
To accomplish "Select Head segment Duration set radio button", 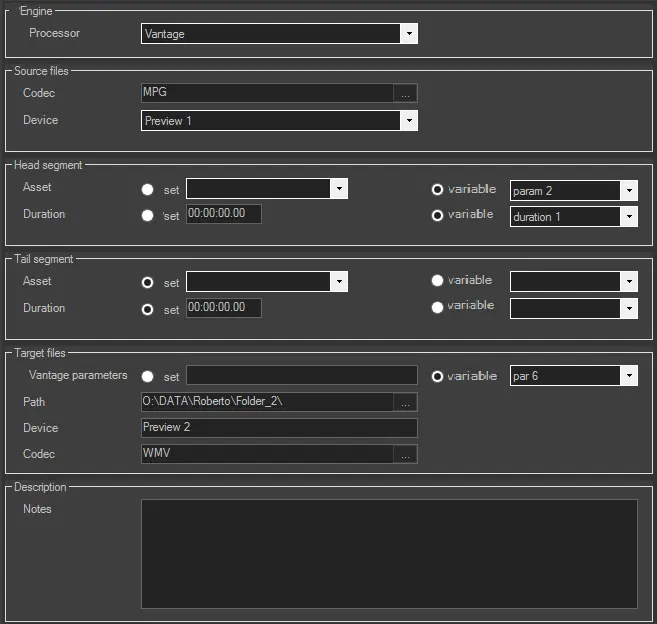I will 148,215.
